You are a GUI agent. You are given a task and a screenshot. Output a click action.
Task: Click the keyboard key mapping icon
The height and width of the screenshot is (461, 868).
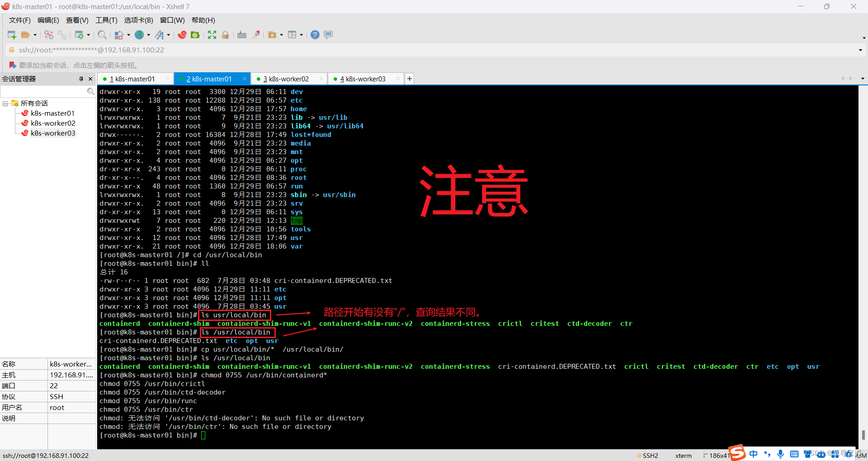pos(242,35)
